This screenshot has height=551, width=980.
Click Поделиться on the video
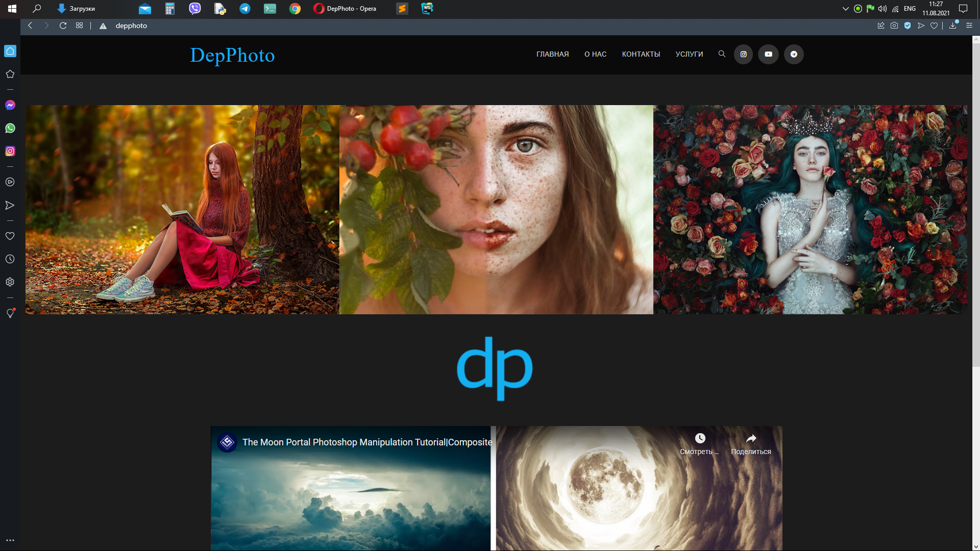click(x=751, y=444)
